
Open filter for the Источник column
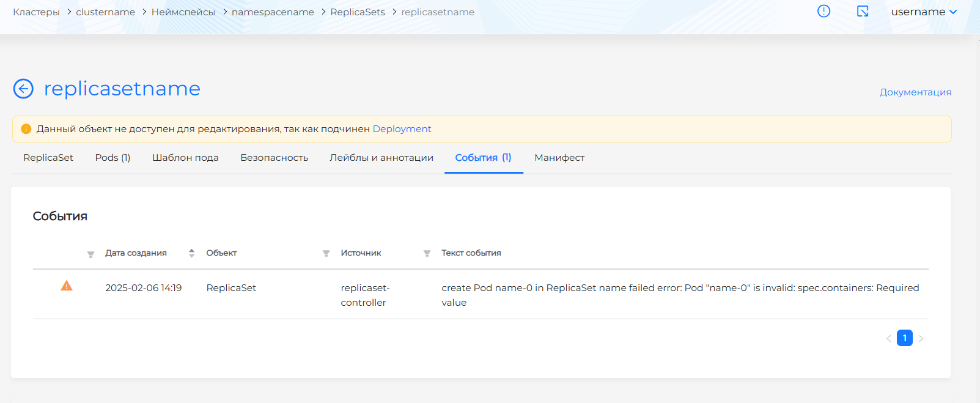[427, 253]
